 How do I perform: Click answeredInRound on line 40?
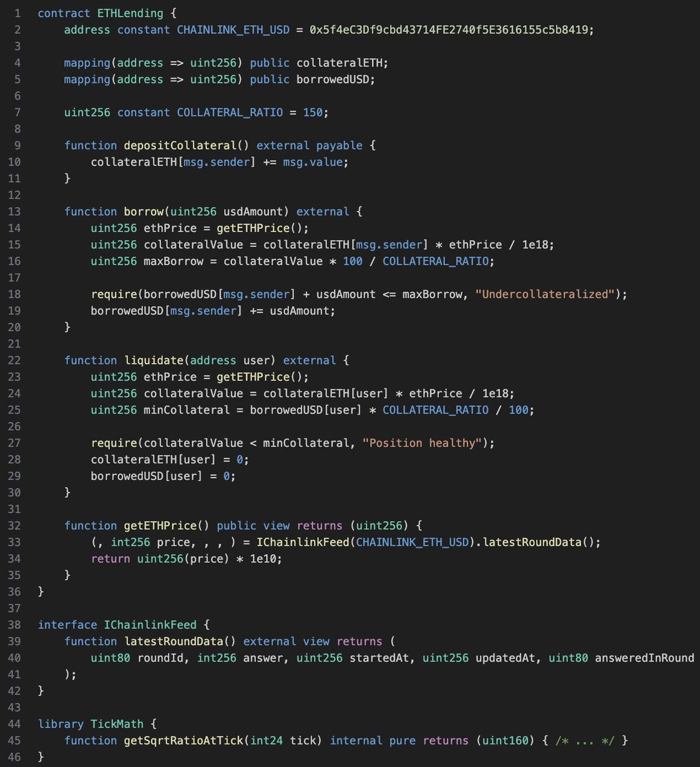(x=644, y=658)
